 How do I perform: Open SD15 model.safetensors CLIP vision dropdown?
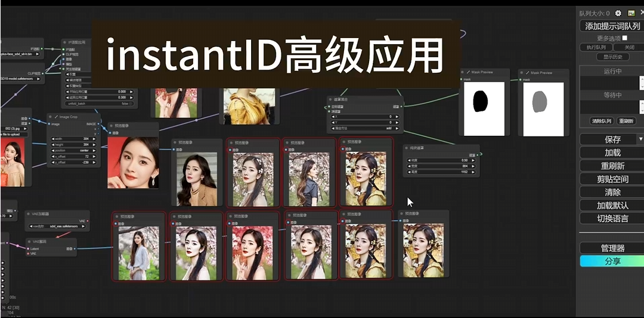pyautogui.click(x=21, y=79)
